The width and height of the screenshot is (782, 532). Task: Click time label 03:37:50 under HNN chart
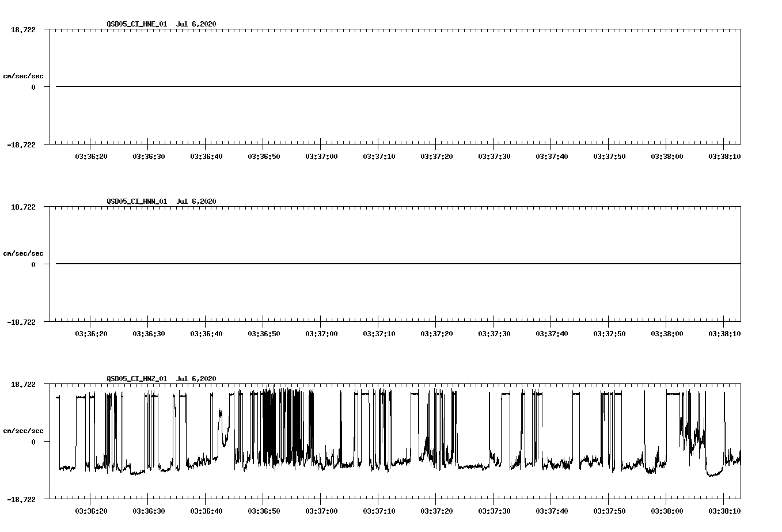tap(609, 334)
